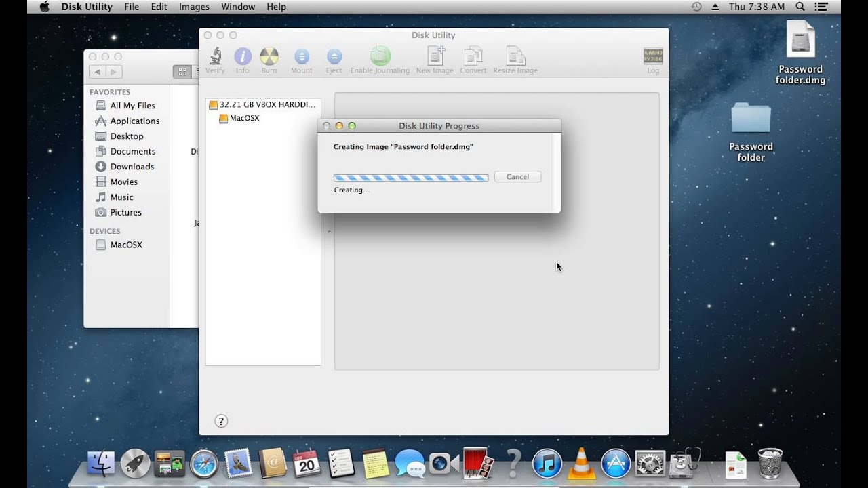Open Notification Center from the menu bar
868x488 pixels.
821,7
